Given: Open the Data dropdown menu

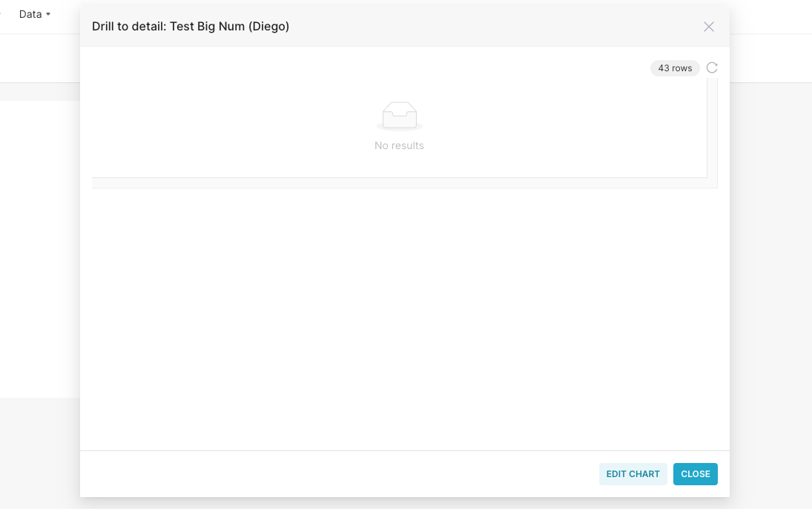Looking at the screenshot, I should point(35,15).
